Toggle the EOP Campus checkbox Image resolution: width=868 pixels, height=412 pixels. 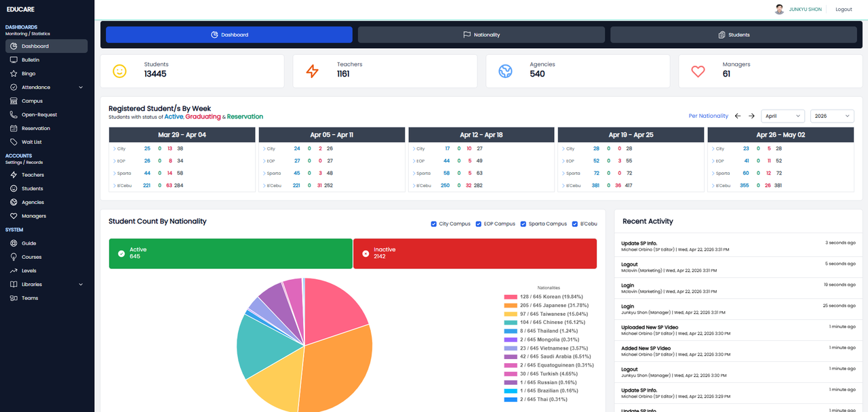tap(479, 224)
